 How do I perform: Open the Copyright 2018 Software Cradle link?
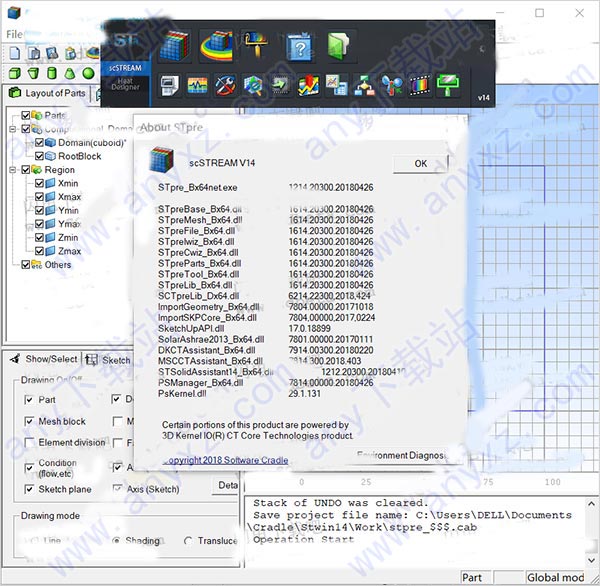point(226,460)
